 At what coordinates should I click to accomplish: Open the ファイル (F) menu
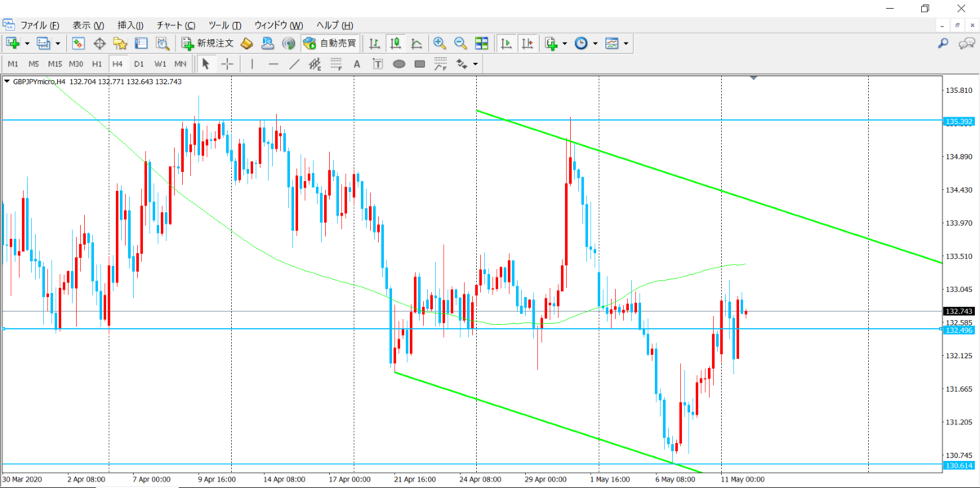[40, 25]
